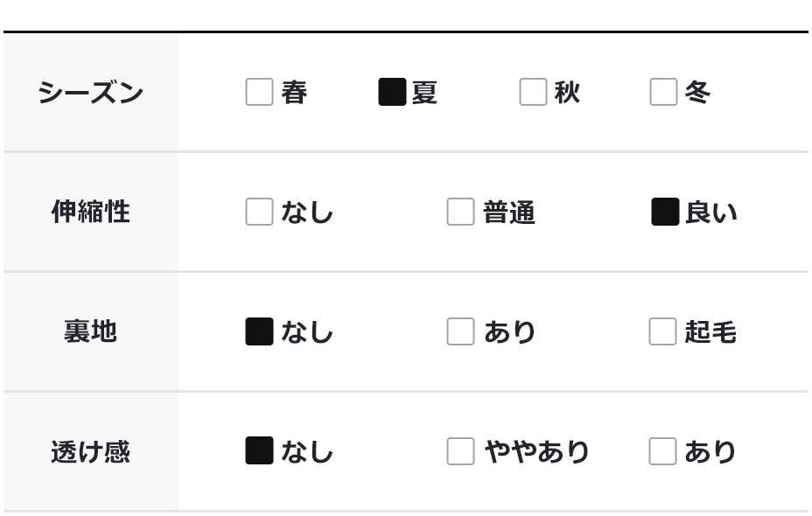This screenshot has height=516, width=812.
Task: Uncheck the 伸縮性 良い checkbox
Action: click(x=665, y=212)
